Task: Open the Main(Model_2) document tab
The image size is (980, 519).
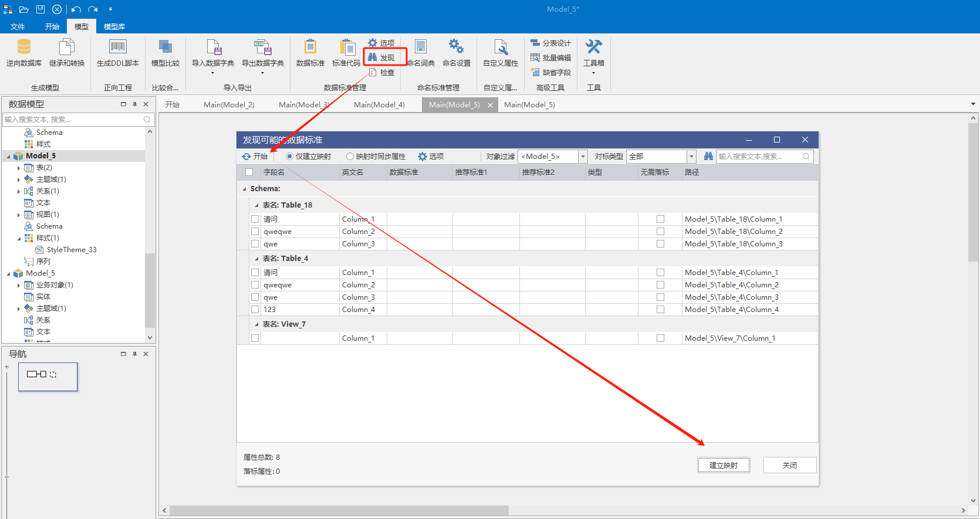Action: [x=229, y=105]
